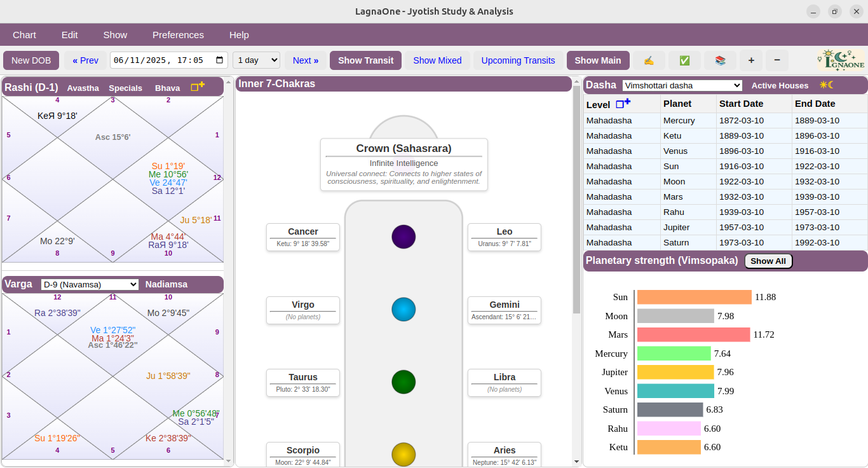The height and width of the screenshot is (468, 868).
Task: Click the blue chakra circle
Action: point(403,309)
